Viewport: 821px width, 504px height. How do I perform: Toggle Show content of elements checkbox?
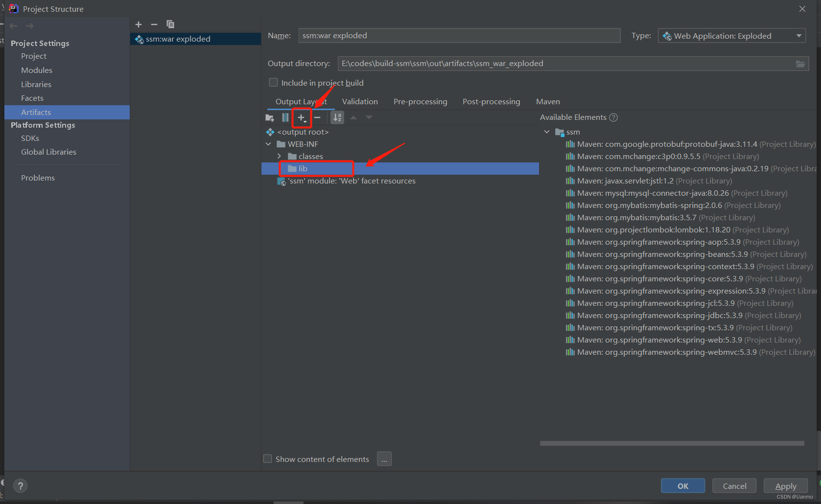pos(268,459)
